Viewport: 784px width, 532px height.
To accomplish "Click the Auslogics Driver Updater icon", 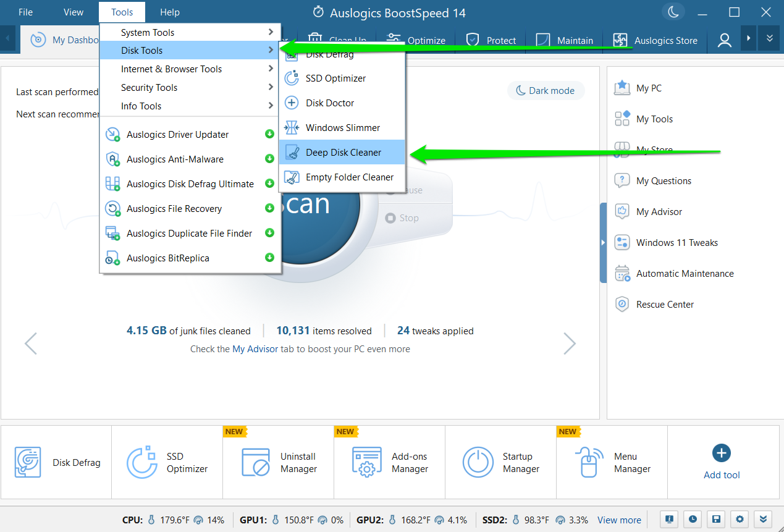I will click(112, 135).
